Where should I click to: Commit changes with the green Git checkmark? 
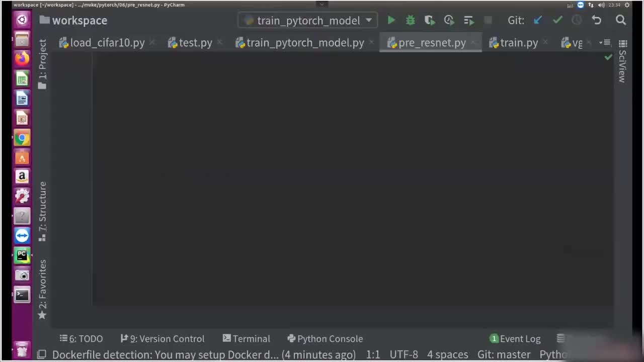click(557, 21)
